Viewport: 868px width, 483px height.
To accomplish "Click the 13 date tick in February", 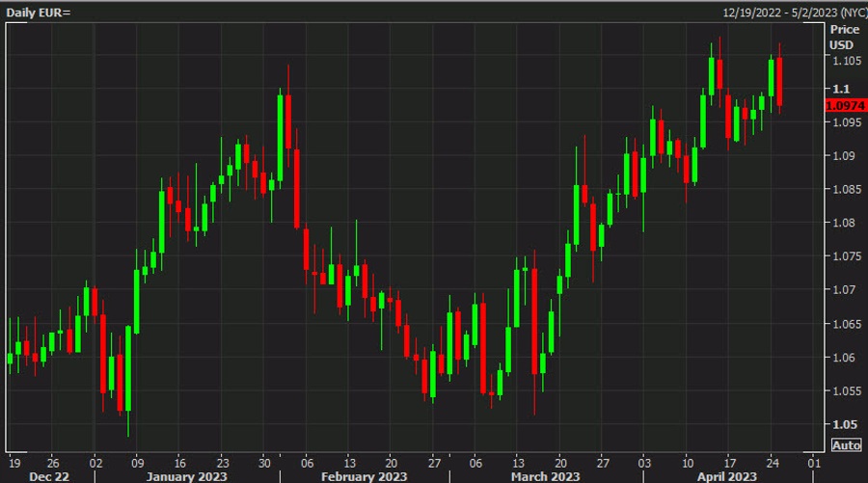I will coord(349,463).
